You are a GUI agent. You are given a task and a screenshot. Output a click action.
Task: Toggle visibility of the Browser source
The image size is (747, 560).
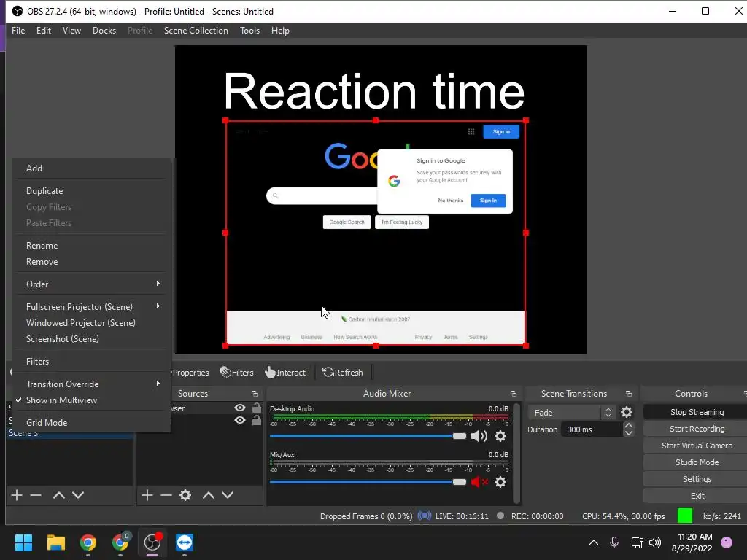tap(240, 408)
